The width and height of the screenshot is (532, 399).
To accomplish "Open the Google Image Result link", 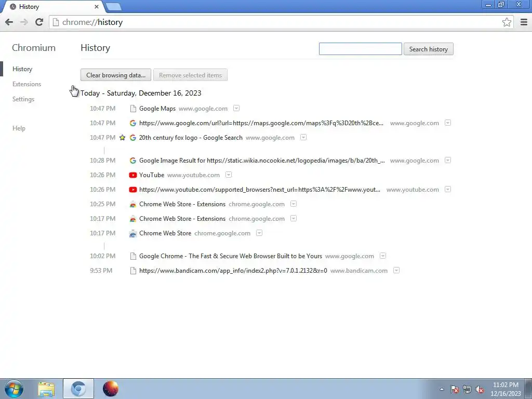I will coord(262,161).
